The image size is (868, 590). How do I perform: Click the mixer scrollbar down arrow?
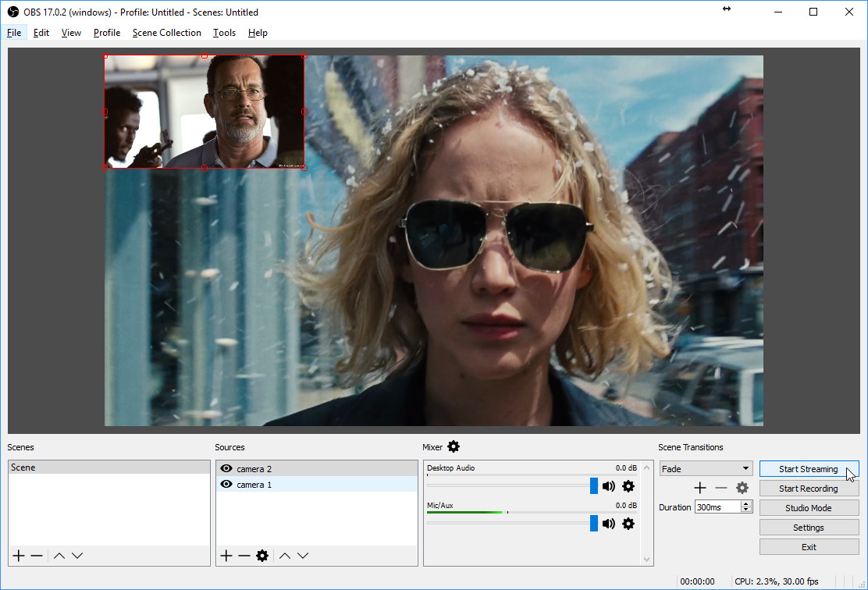646,559
